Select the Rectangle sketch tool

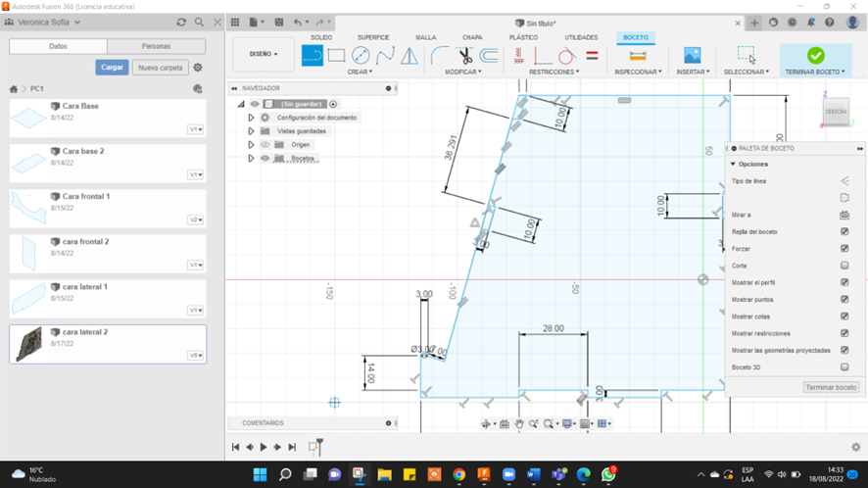(x=336, y=56)
